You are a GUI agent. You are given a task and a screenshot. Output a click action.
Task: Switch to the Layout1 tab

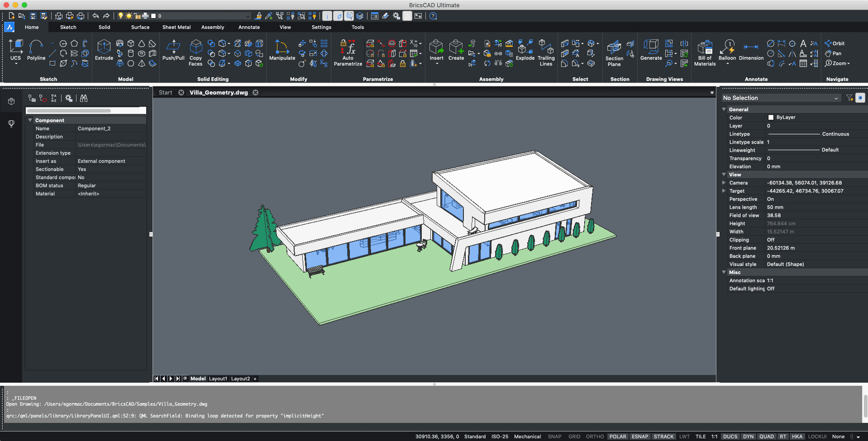218,378
